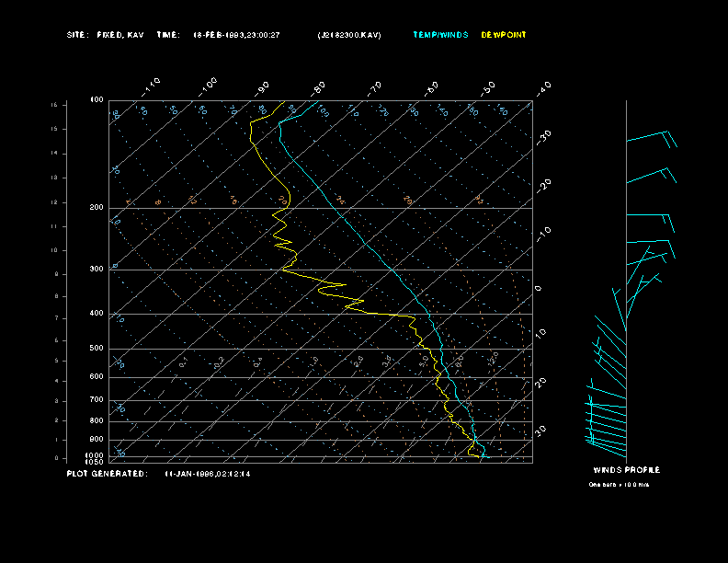
Task: Click the -80 temperature axis label
Action: [x=319, y=88]
